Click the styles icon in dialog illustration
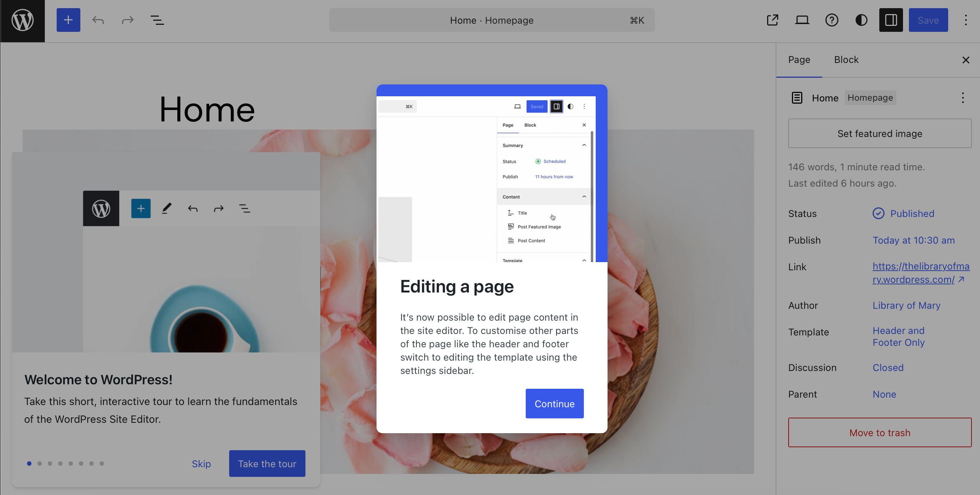980x495 pixels. point(570,107)
